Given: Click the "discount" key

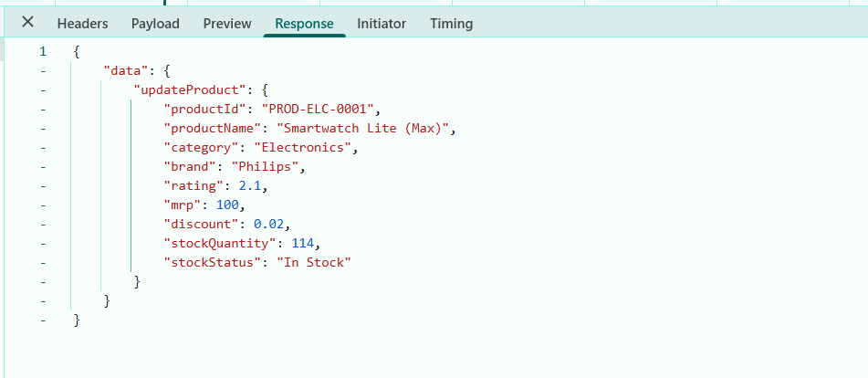Looking at the screenshot, I should [x=202, y=224].
